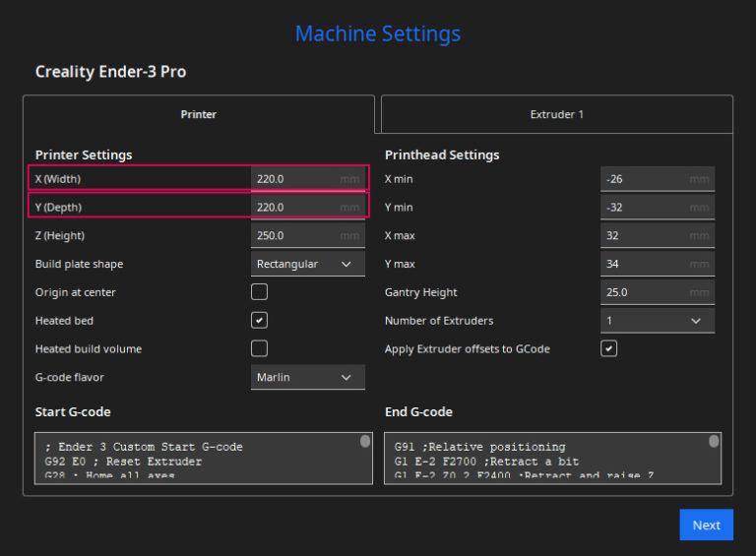The height and width of the screenshot is (556, 756).
Task: Edit the X min printhead field
Action: click(658, 179)
